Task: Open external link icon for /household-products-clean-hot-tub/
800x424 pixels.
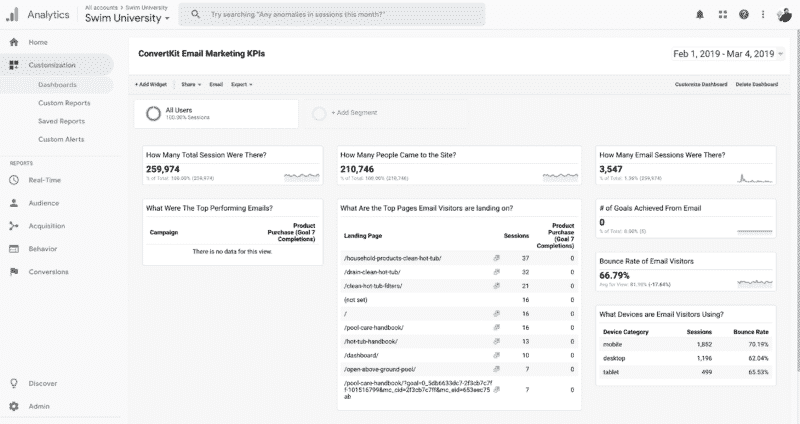Action: (496, 258)
